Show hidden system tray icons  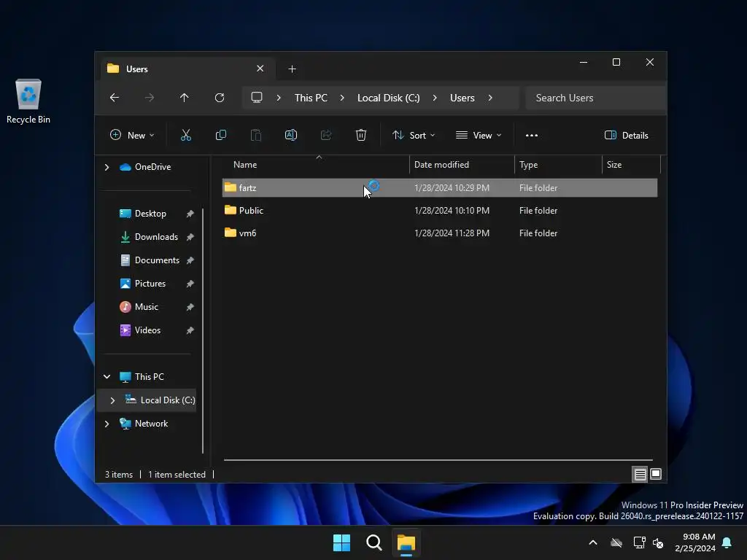tap(593, 542)
